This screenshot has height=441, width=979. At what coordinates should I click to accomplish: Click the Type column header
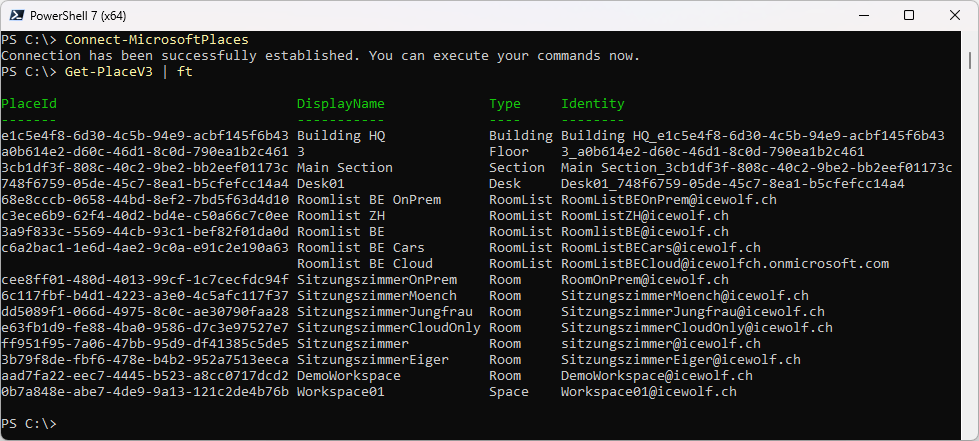point(505,104)
